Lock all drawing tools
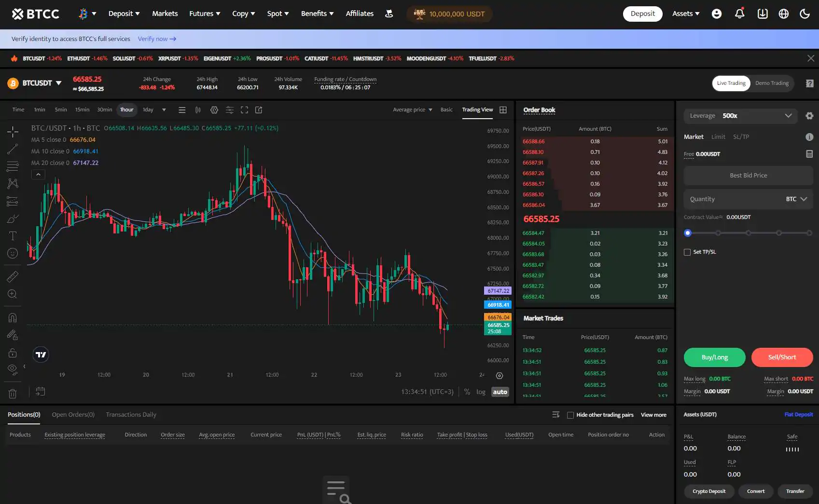 coord(13,353)
